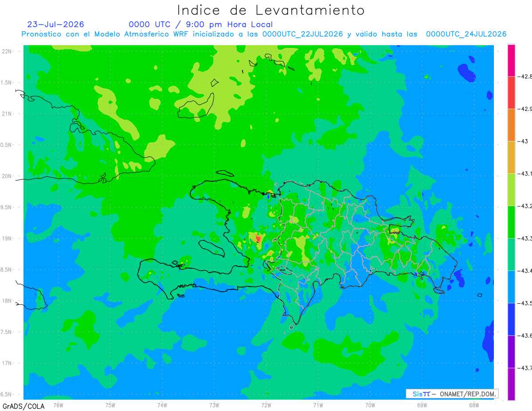
Task: Click the "72W" longitude label
Action: point(266,405)
